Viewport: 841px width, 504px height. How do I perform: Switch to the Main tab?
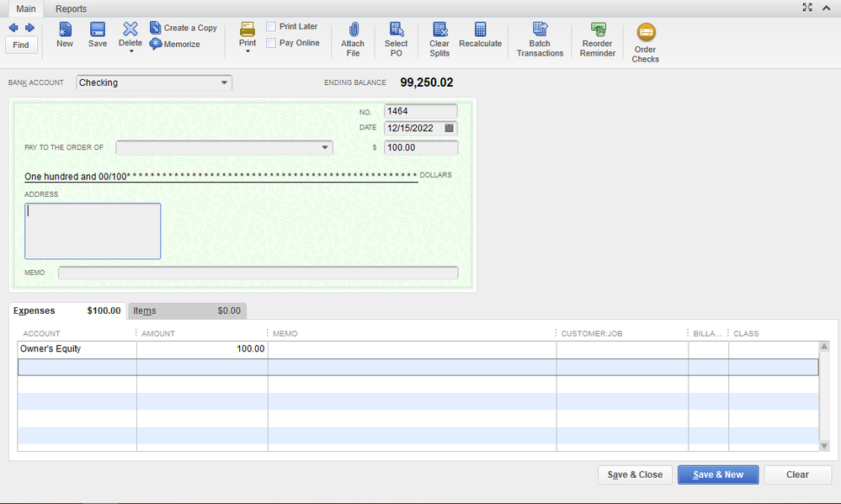coord(26,8)
